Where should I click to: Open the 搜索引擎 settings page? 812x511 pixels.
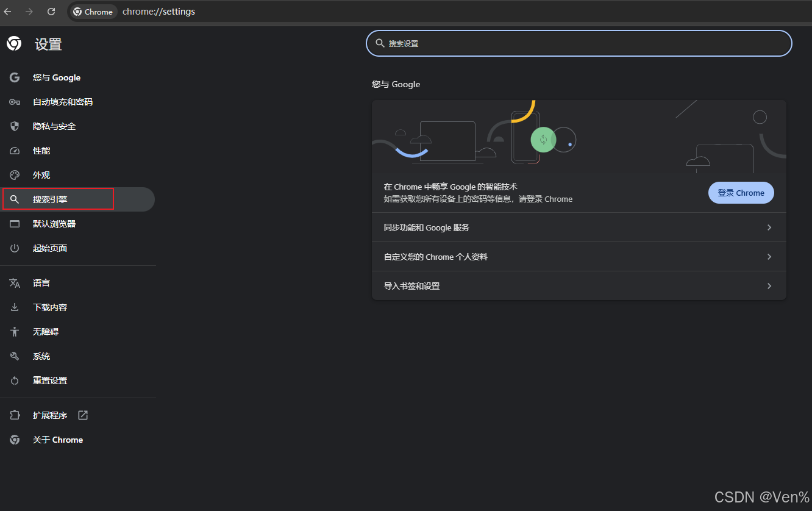77,199
